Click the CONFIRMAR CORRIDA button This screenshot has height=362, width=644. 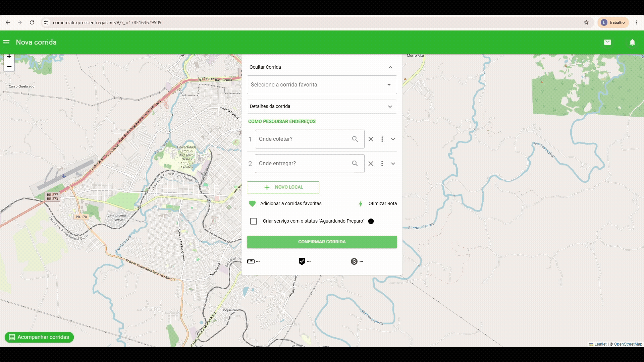(x=322, y=242)
